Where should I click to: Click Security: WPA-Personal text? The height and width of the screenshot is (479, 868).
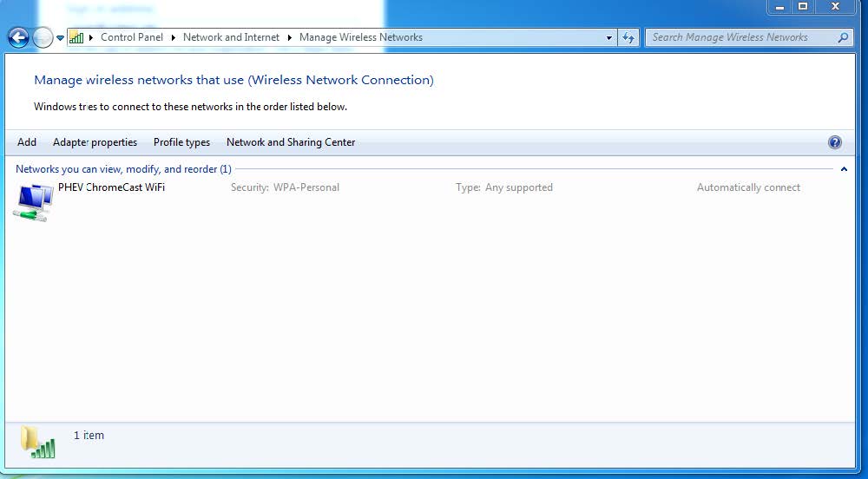click(x=285, y=187)
